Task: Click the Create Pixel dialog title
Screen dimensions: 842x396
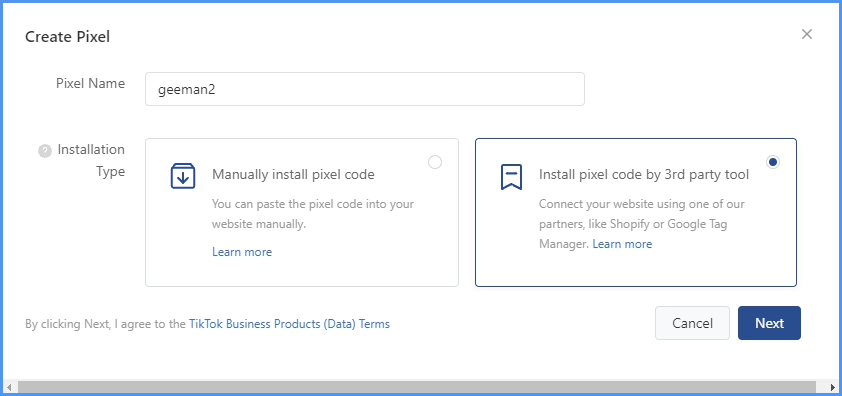Action: pyautogui.click(x=68, y=37)
